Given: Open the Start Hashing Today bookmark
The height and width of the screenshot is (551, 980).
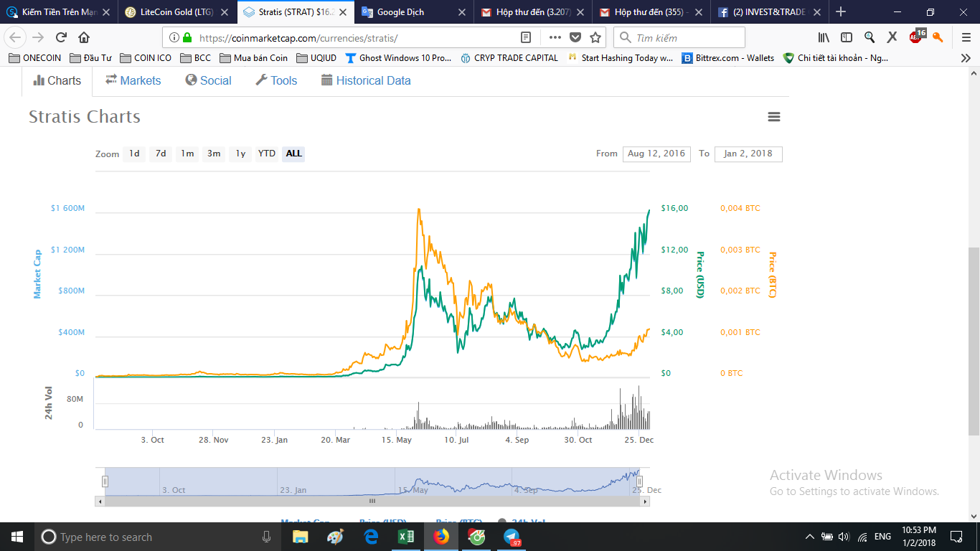Looking at the screenshot, I should click(621, 58).
